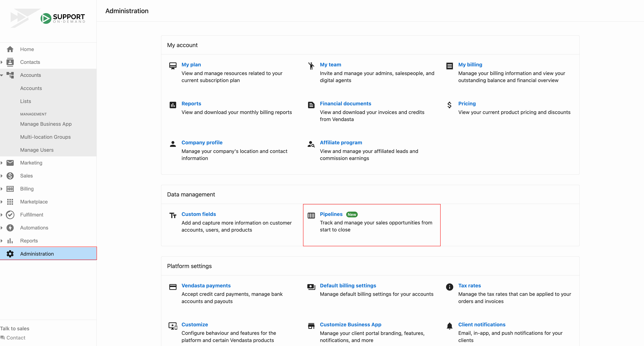Click the My billing receipt icon
The width and height of the screenshot is (644, 346).
click(x=449, y=66)
